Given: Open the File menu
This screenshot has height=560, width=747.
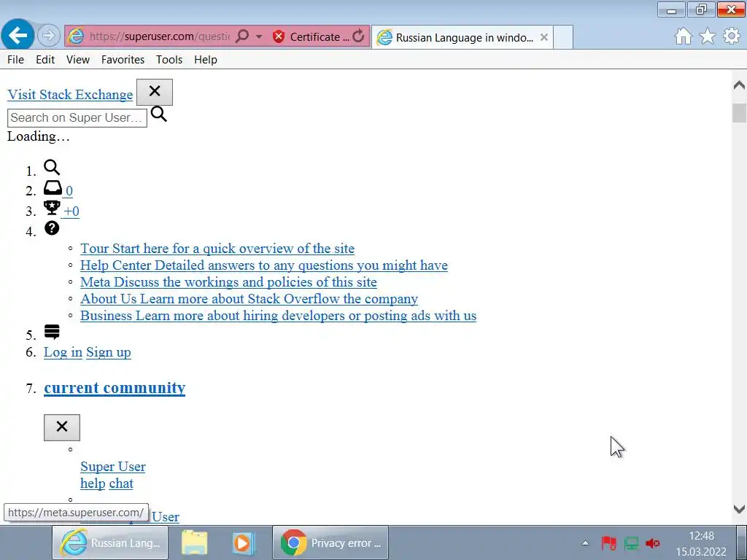Looking at the screenshot, I should coord(16,60).
